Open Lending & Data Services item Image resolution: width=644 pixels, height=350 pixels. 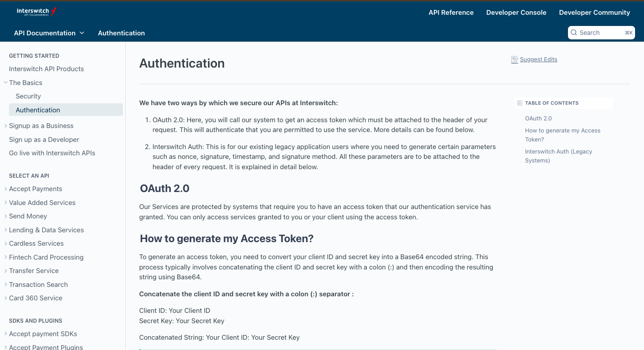point(47,230)
